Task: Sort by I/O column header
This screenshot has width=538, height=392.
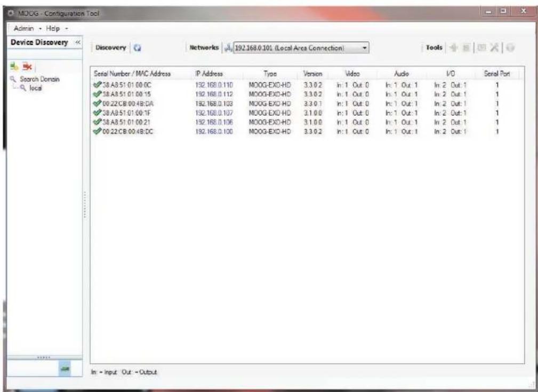Action: (451, 74)
